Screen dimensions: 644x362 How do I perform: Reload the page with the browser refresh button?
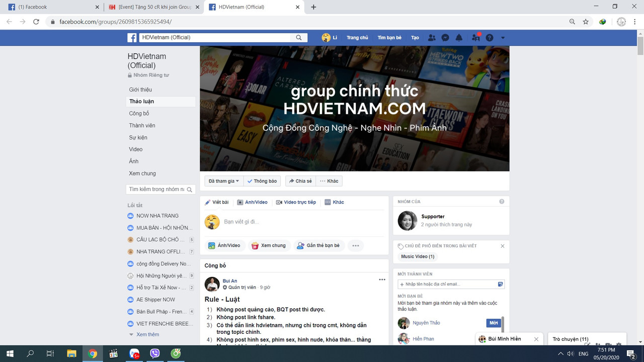pos(36,22)
